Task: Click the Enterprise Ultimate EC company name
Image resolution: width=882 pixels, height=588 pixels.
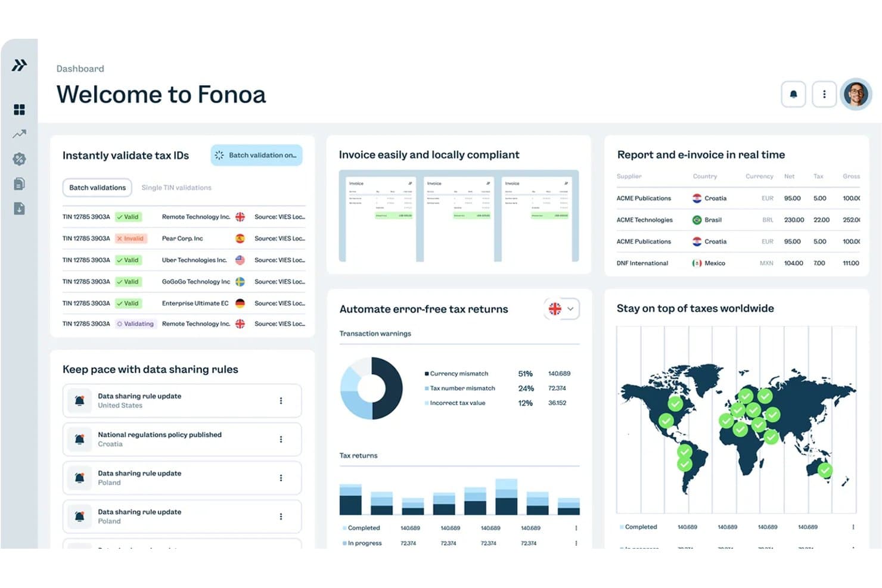Action: click(x=195, y=303)
